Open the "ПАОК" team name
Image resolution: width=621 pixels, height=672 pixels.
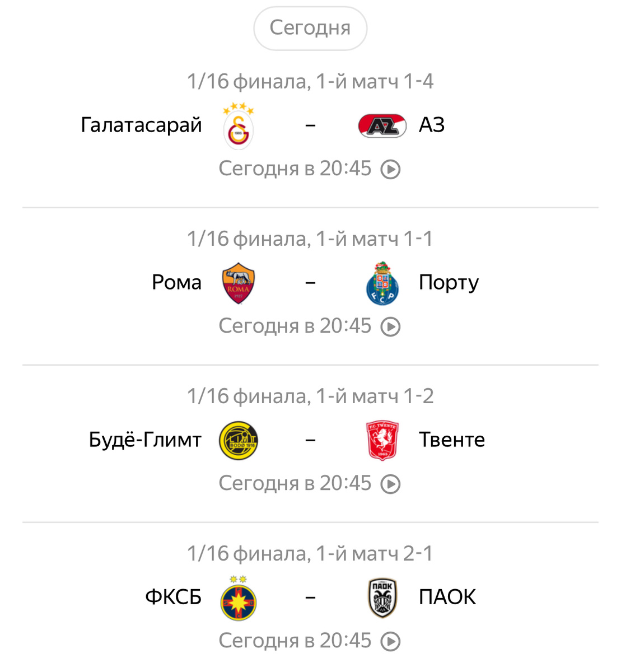447,598
